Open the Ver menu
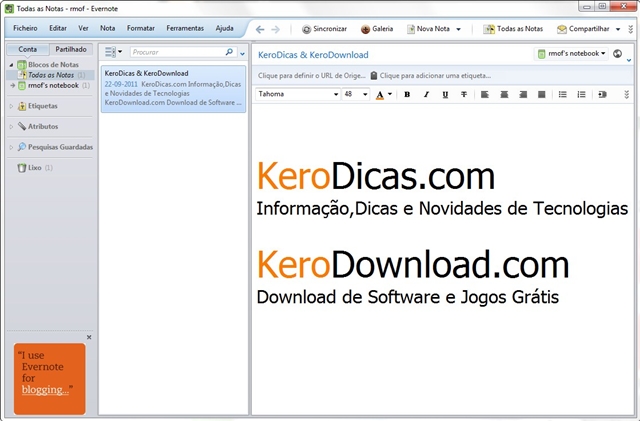This screenshot has height=421, width=640. (83, 28)
